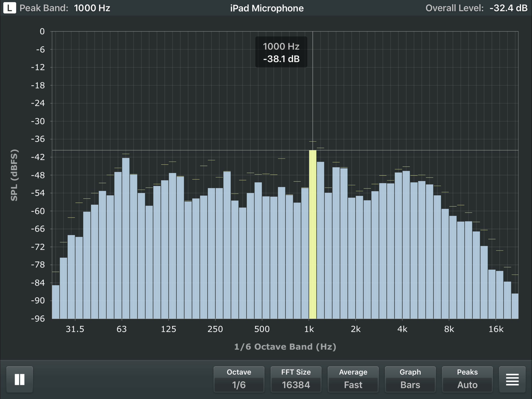This screenshot has height=399, width=532.
Task: Tap the iPad Microphone input title
Action: tap(267, 8)
